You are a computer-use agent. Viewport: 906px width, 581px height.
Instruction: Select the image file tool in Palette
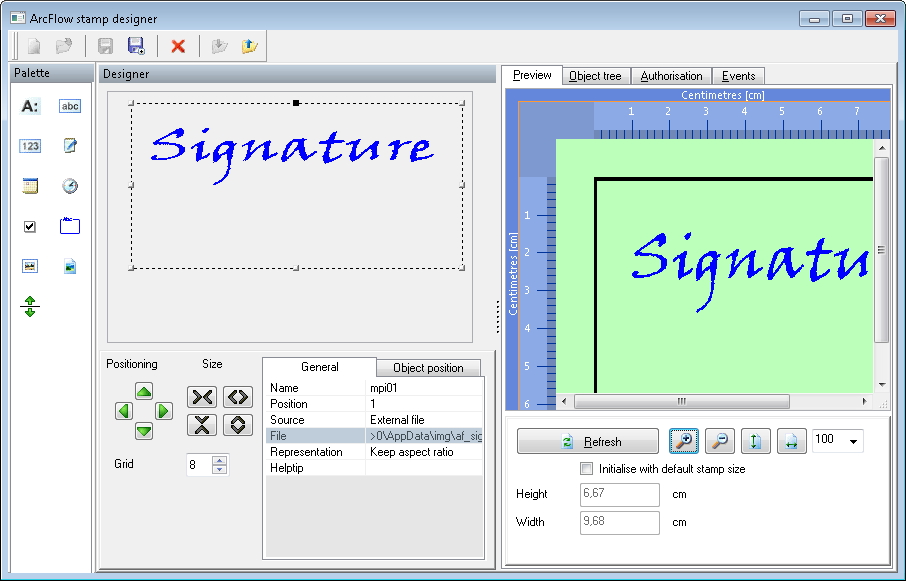point(70,266)
